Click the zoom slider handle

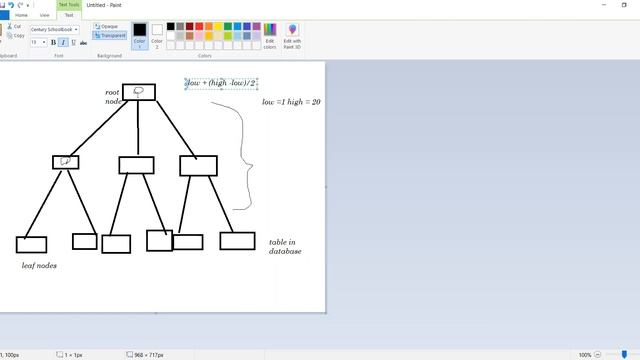tap(624, 354)
